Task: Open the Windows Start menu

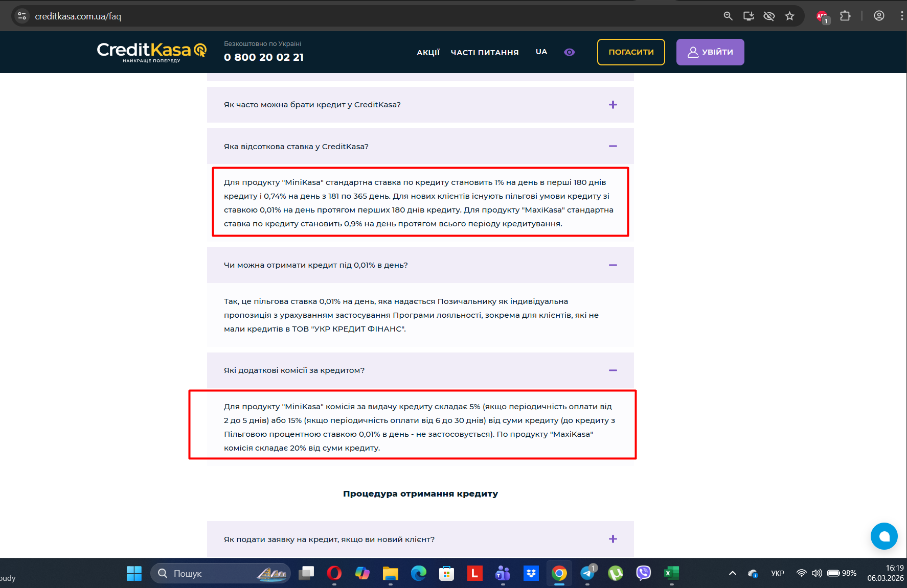Action: click(134, 574)
